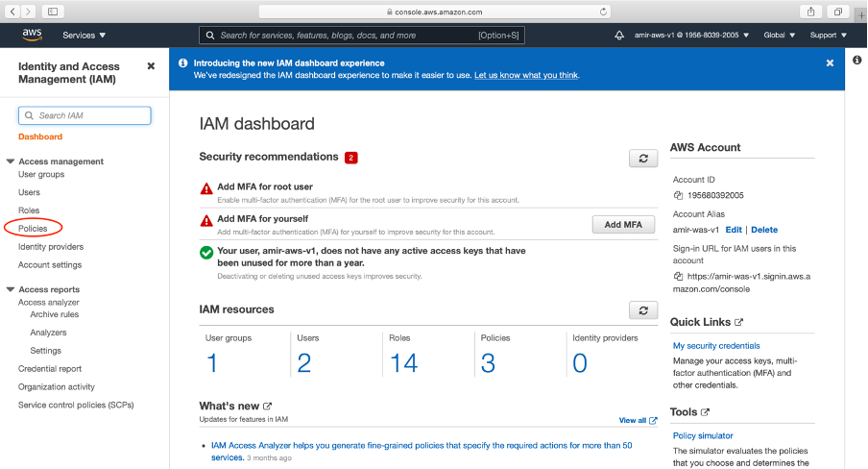
Task: Open Identity providers in sidebar
Action: point(50,247)
